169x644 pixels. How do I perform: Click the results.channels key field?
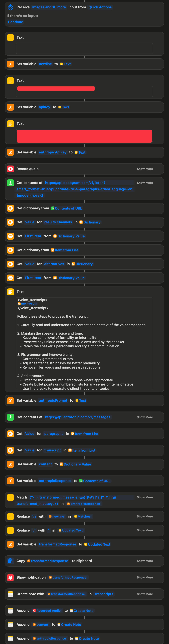58,222
